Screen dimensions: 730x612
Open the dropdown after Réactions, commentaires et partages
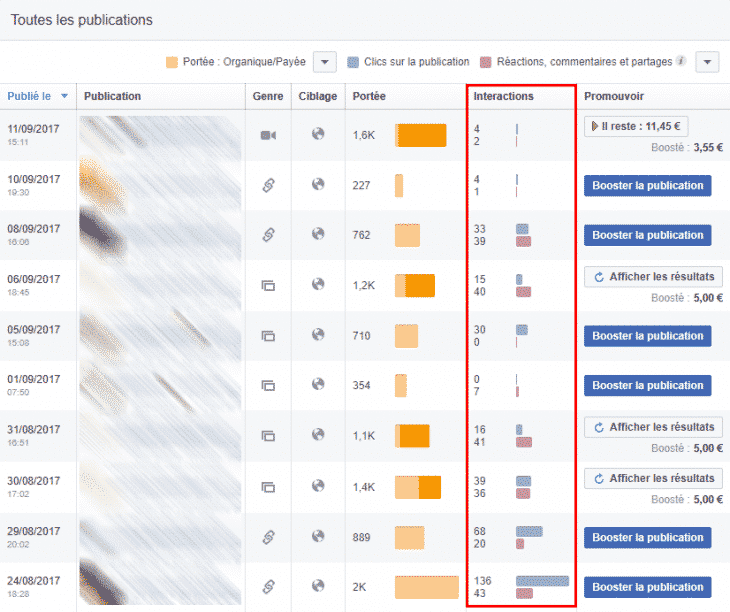(707, 62)
